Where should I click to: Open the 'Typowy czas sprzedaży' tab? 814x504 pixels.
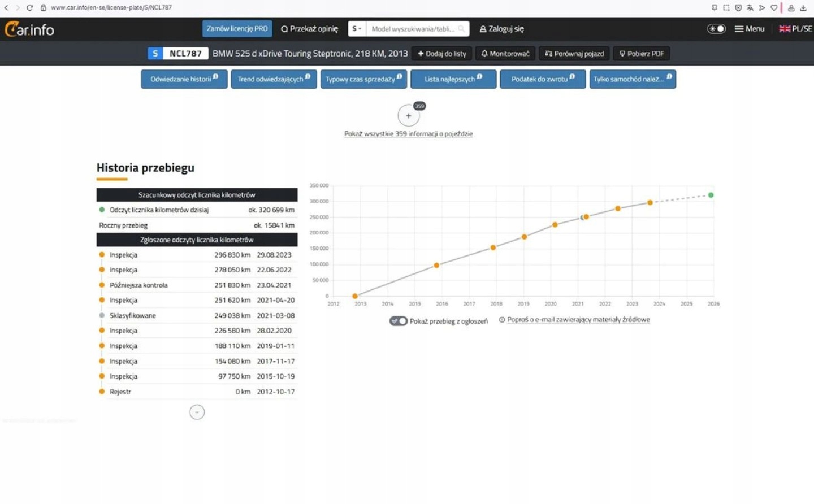363,79
